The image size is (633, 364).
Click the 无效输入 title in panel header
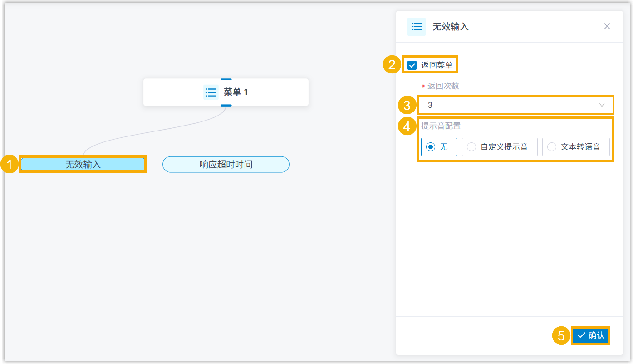tap(450, 27)
